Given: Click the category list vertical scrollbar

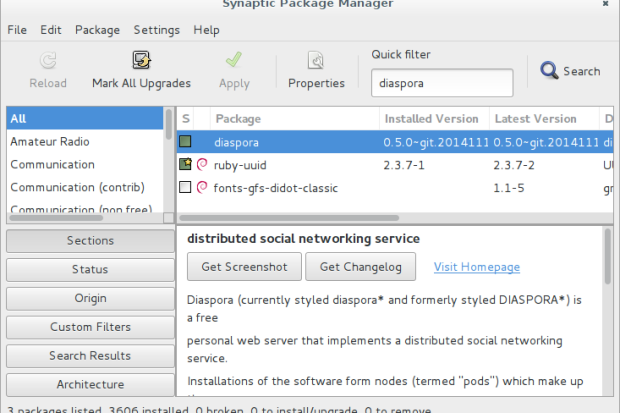Looking at the screenshot, I should 169,125.
